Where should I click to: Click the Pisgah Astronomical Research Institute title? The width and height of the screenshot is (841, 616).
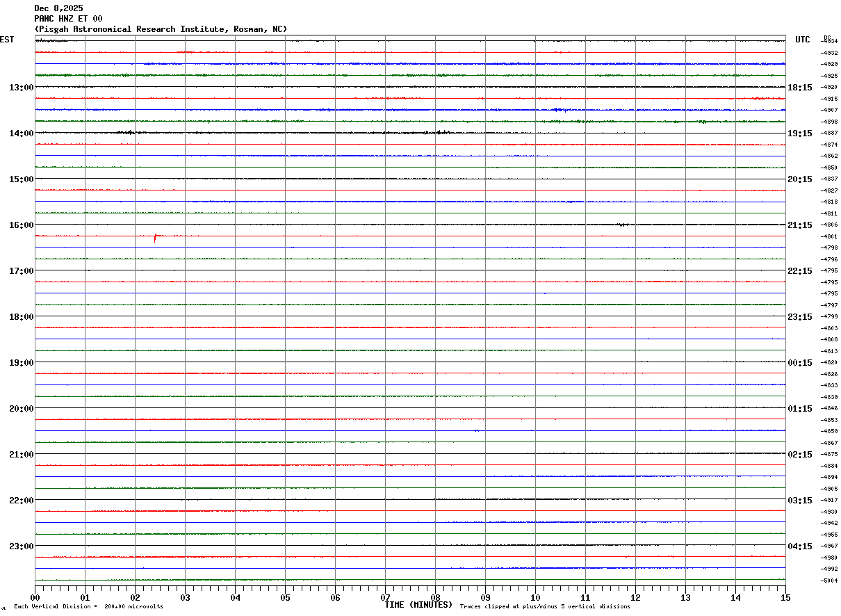pyautogui.click(x=161, y=29)
